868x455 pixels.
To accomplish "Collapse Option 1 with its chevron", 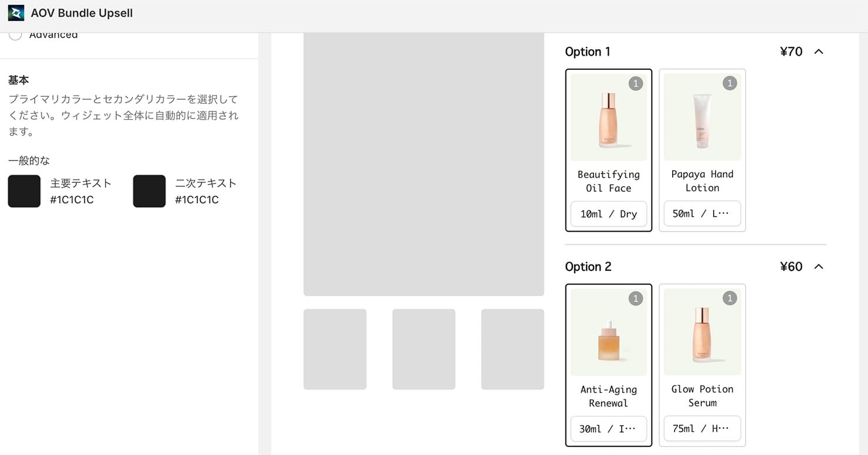I will point(819,52).
